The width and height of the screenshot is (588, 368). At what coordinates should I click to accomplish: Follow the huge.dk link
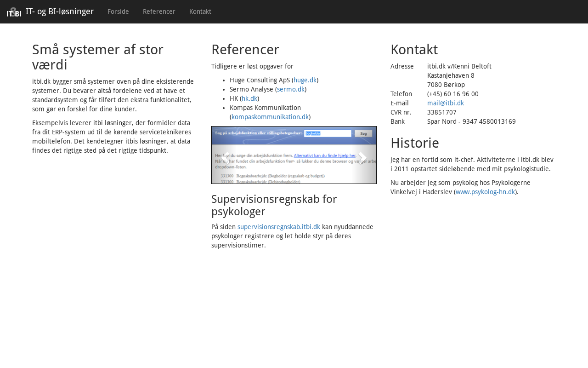click(305, 80)
